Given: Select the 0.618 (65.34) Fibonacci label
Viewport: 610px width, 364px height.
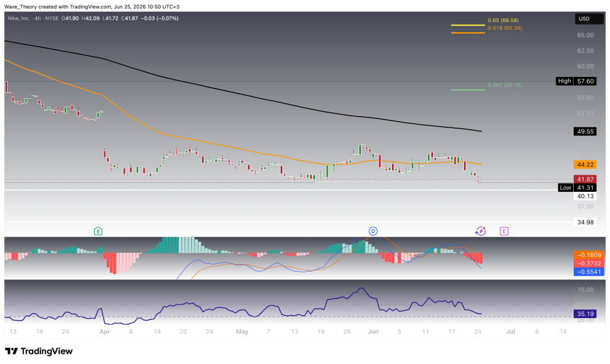Looking at the screenshot, I should [x=505, y=28].
